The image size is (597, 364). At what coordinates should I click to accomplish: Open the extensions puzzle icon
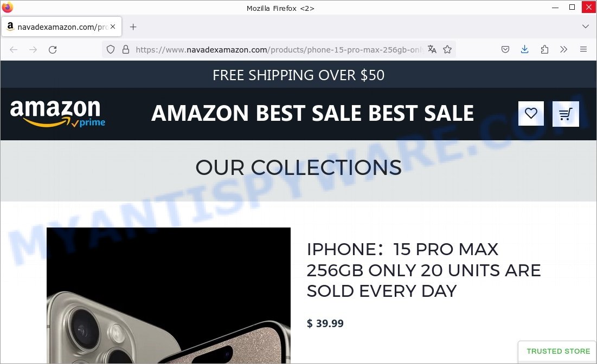point(544,49)
